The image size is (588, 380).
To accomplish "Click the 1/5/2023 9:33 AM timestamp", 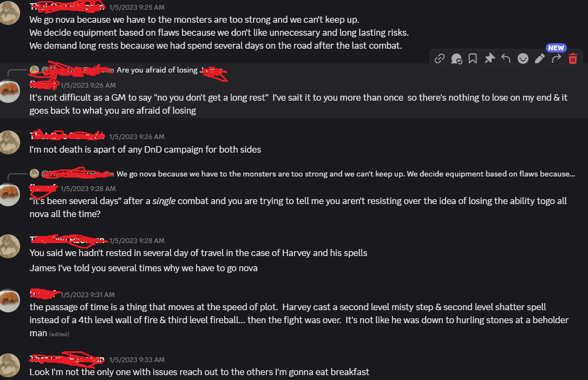I will point(136,359).
